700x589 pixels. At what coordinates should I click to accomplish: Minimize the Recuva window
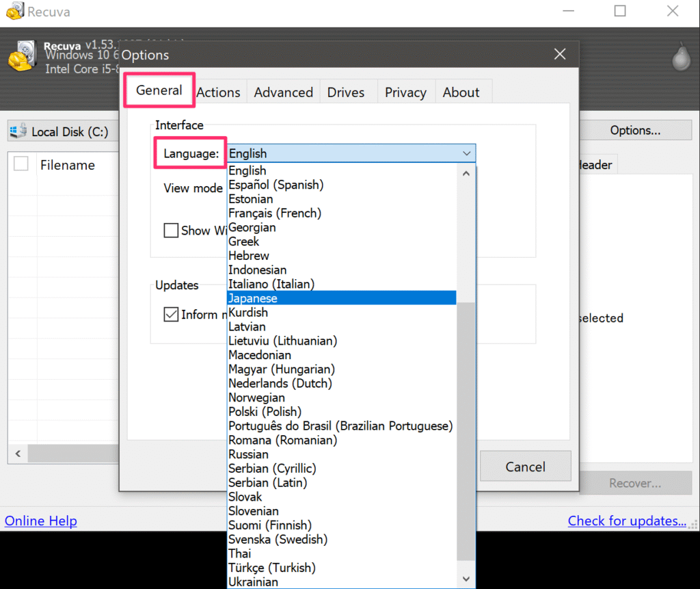click(x=568, y=11)
